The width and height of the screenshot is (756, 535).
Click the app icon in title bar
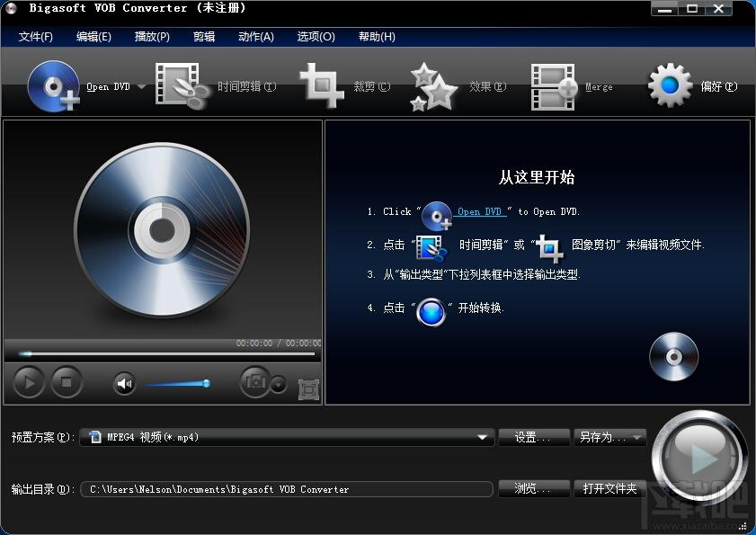(x=11, y=8)
